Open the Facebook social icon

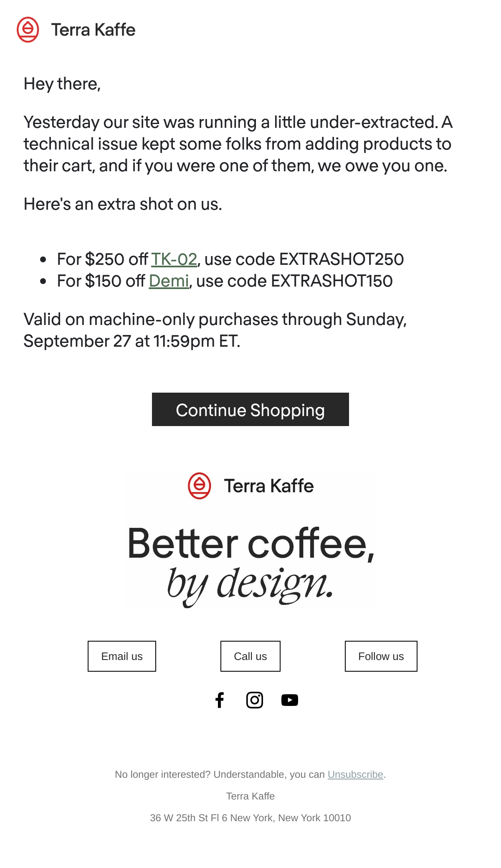pyautogui.click(x=220, y=700)
